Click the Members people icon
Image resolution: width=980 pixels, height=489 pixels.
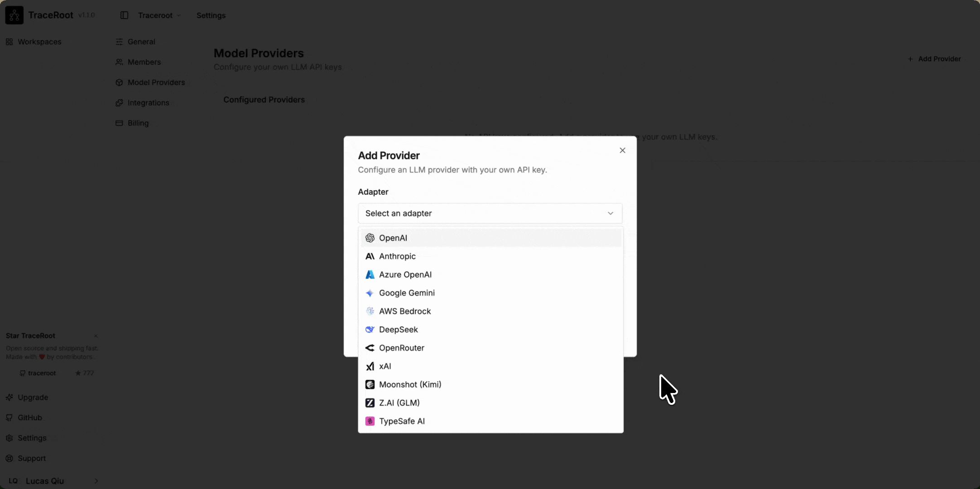[119, 62]
